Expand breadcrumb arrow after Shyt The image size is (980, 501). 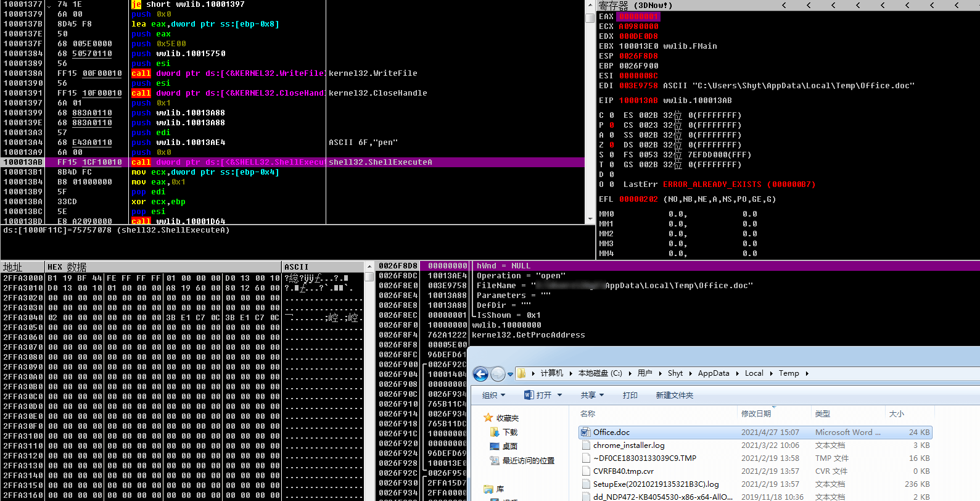click(690, 373)
